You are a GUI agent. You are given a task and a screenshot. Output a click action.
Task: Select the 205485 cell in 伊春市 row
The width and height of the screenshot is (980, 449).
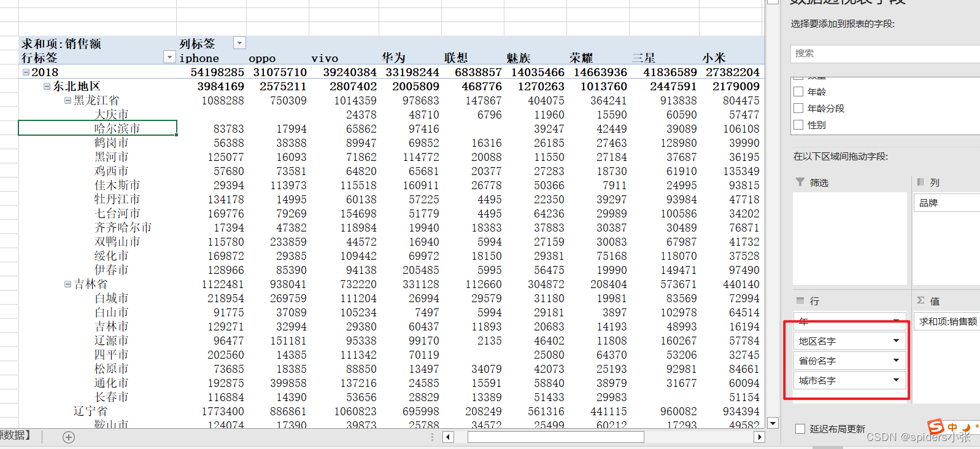point(421,270)
